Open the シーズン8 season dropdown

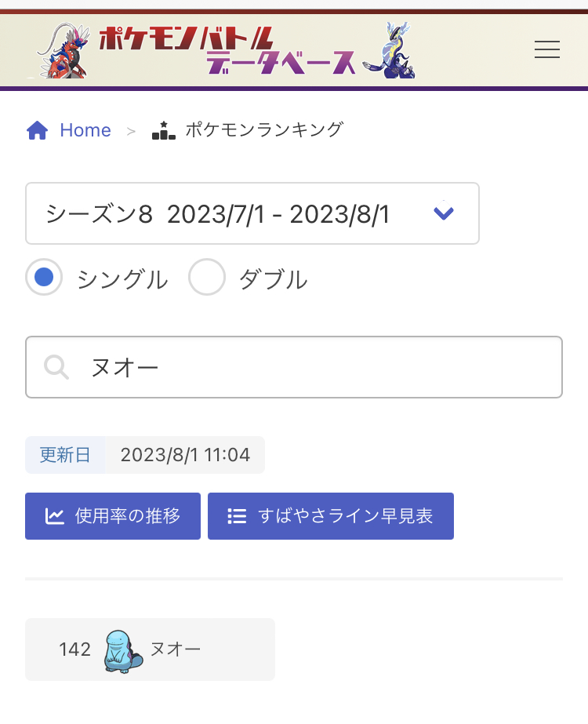(235, 213)
